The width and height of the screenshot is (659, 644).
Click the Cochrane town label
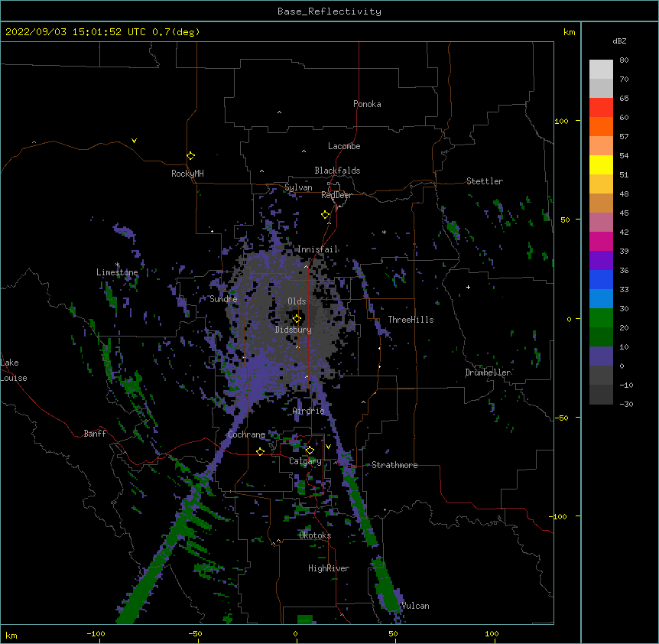pyautogui.click(x=247, y=434)
